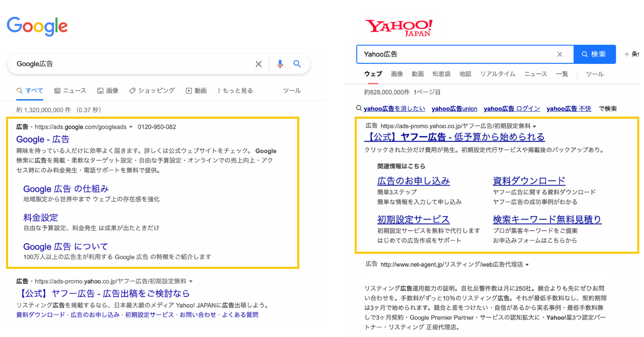
Task: Open 資料ダウンロード heading link in Yahoo ad
Action: 529,181
